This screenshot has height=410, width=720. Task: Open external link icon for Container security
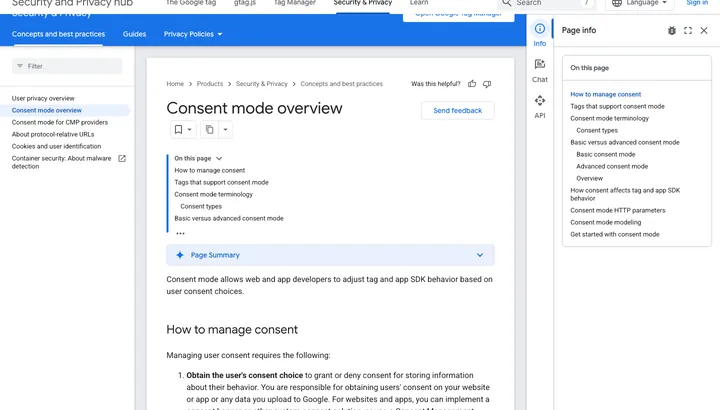(x=122, y=158)
